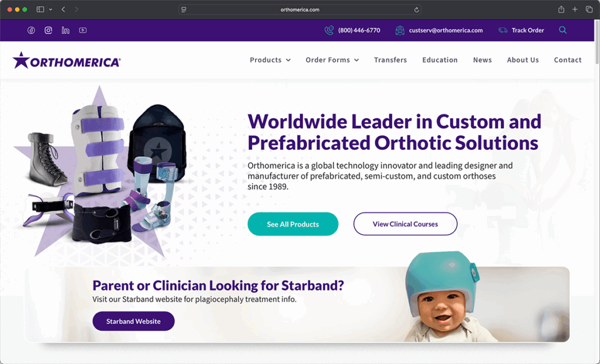Go to the Education page
Screen dimensions: 600x364
[439, 60]
